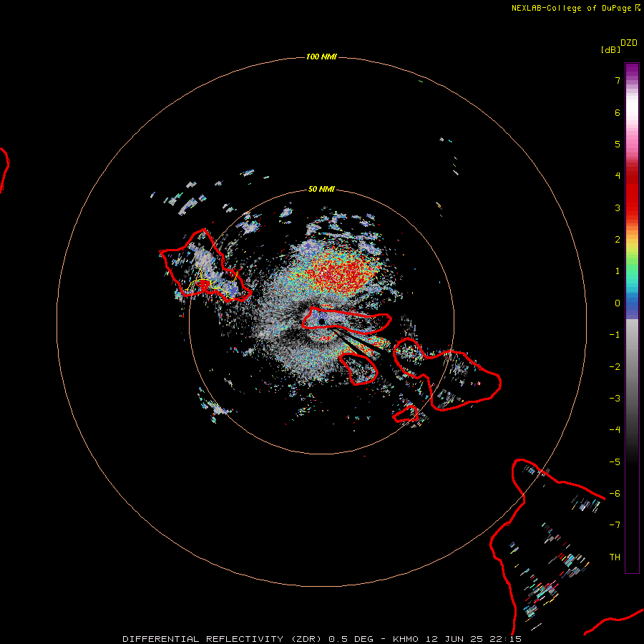This screenshot has width=644, height=644.
Task: Click the KHMO 12 JUN 25 22:15 timestamp
Action: tap(457, 639)
